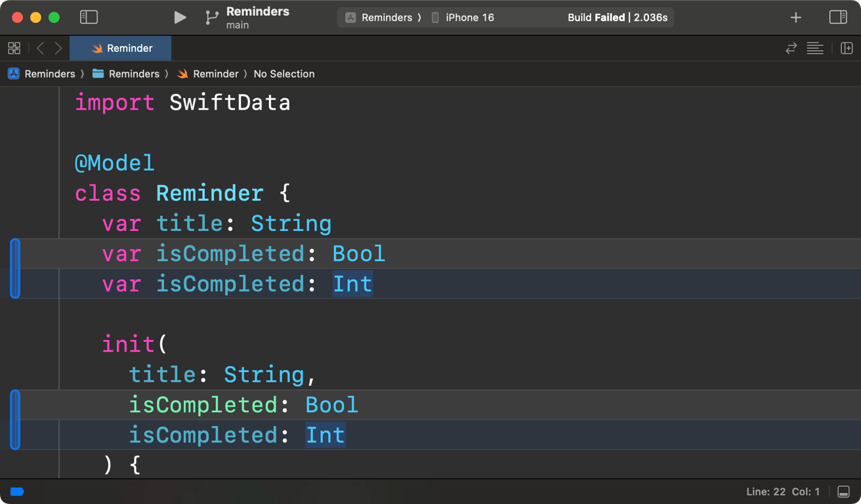Go back in editor history
This screenshot has width=861, height=504.
[x=41, y=48]
